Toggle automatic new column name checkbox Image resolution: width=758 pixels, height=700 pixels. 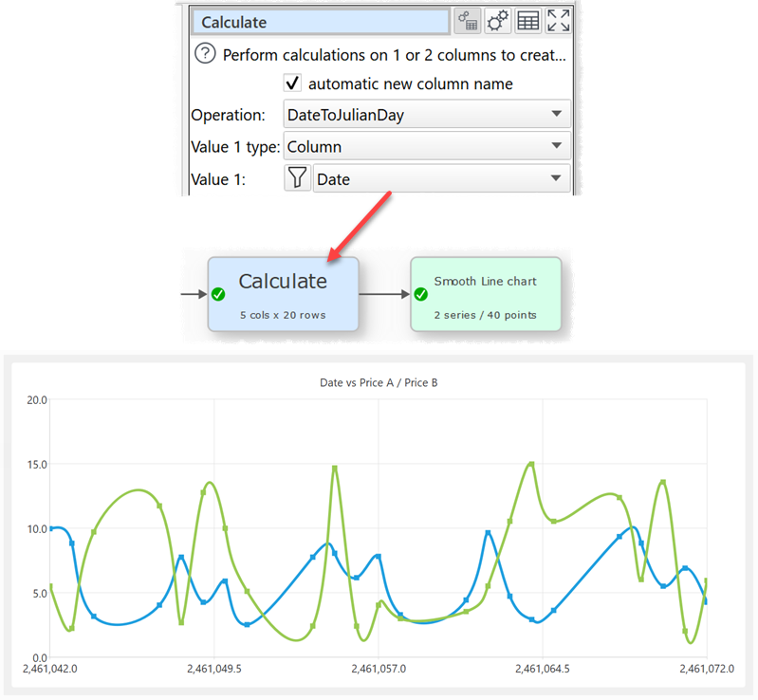[x=292, y=83]
